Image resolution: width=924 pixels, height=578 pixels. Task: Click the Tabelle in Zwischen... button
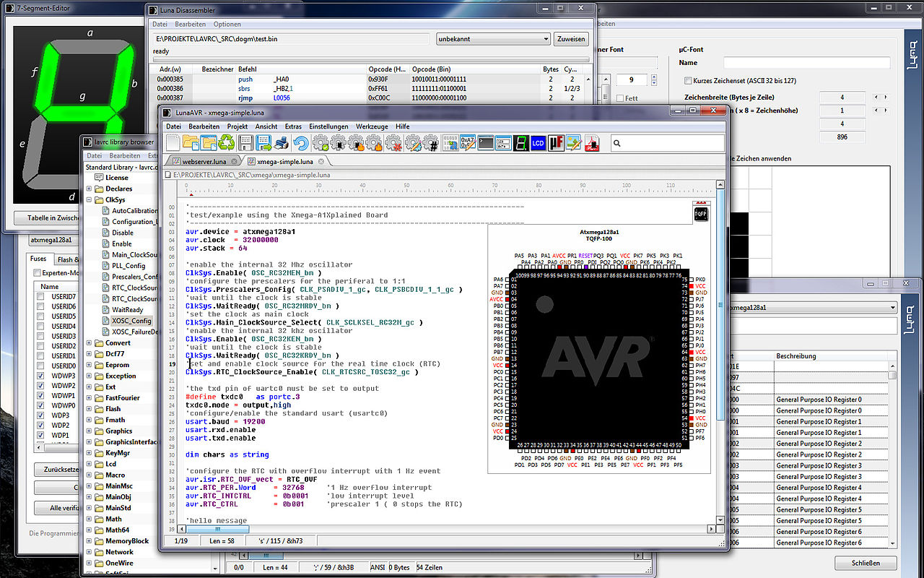(x=46, y=218)
